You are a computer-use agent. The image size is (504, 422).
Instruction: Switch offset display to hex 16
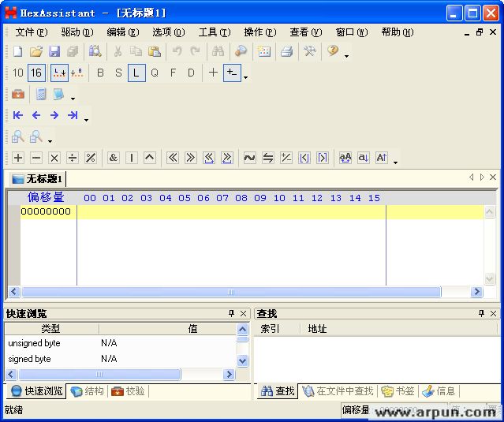[x=36, y=73]
